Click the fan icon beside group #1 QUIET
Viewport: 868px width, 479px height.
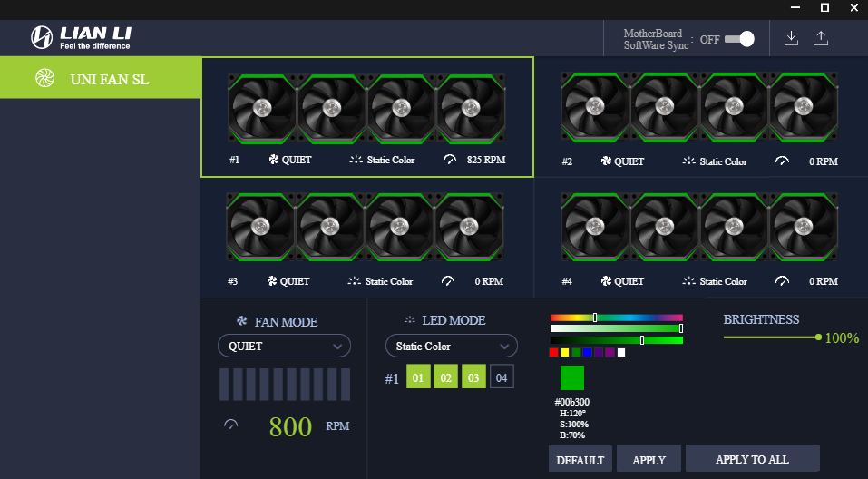[274, 160]
